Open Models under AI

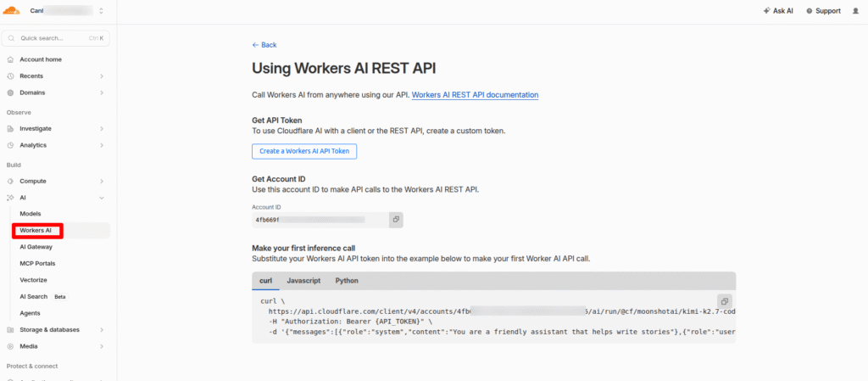click(31, 214)
